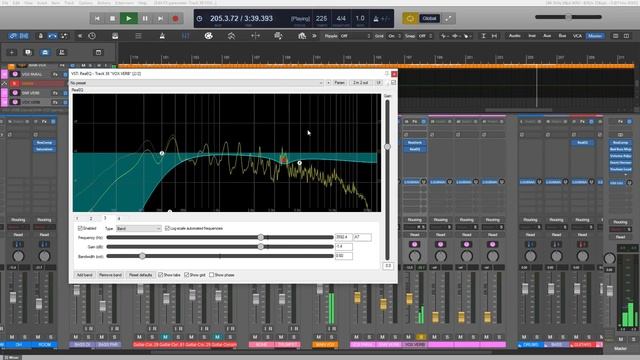This screenshot has width=640, height=360.
Task: Click the clock icon in the time display
Action: pos(200,19)
